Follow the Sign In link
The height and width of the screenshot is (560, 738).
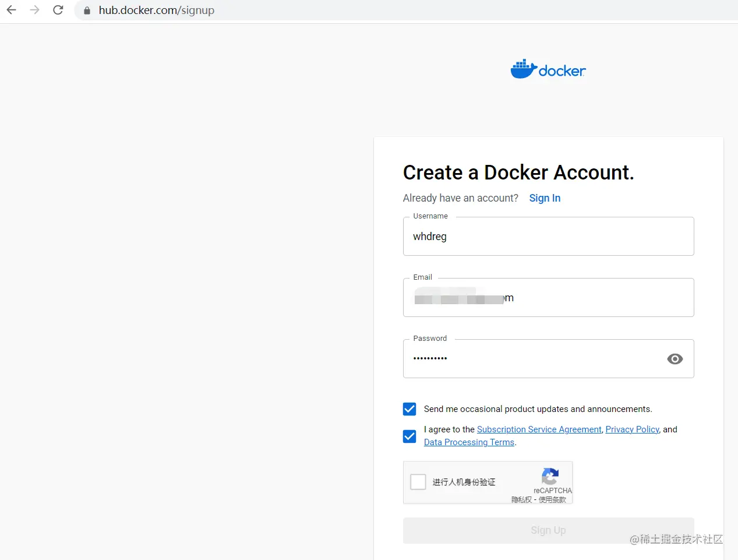(x=545, y=198)
